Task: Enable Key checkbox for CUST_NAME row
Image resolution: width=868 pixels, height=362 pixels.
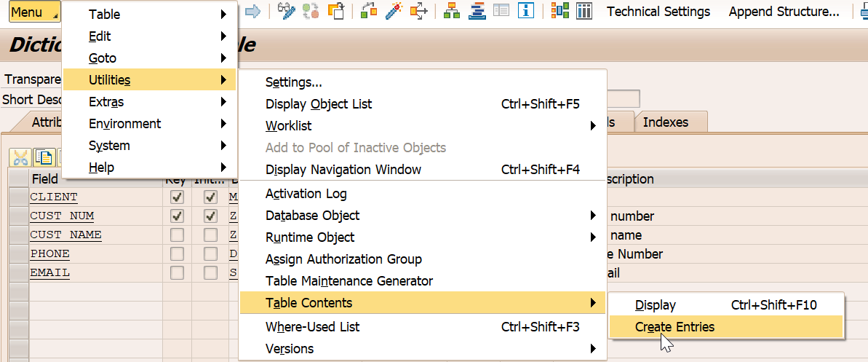Action: [x=177, y=235]
